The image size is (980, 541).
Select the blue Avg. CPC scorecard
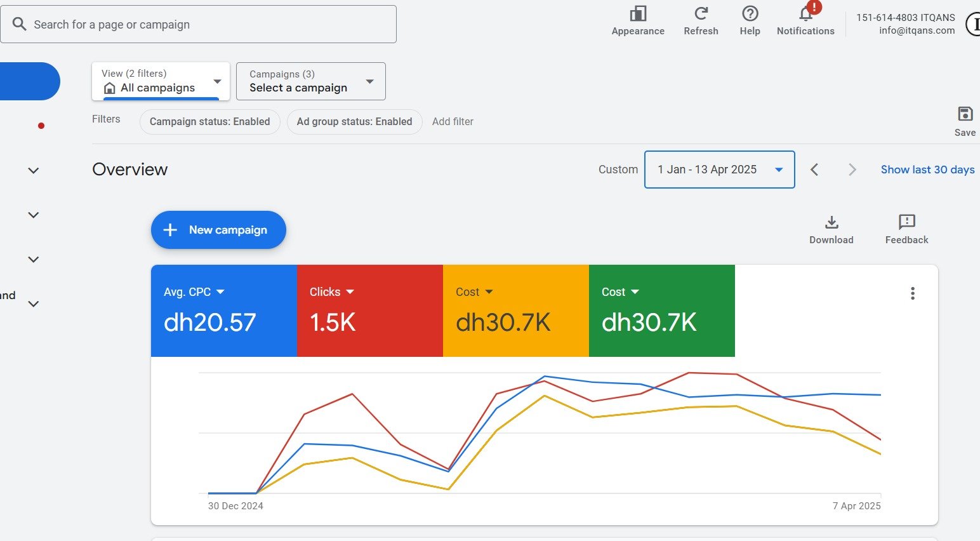click(x=223, y=311)
